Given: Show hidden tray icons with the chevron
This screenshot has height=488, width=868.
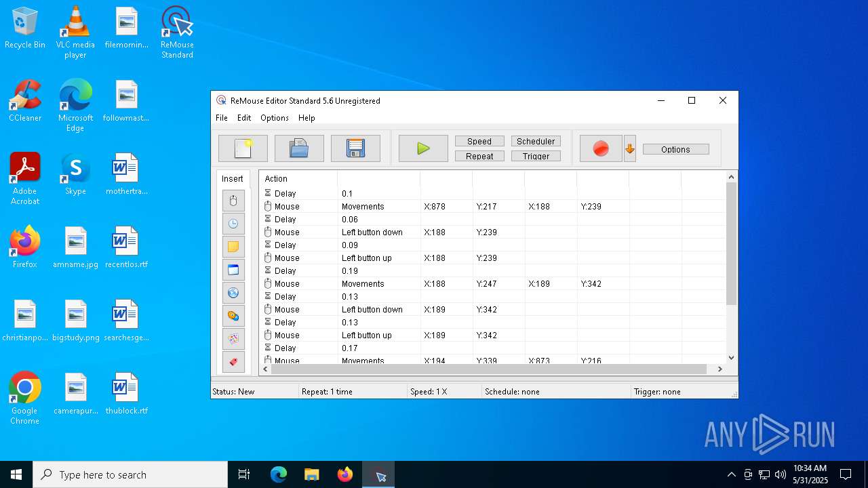Looking at the screenshot, I should click(x=731, y=474).
